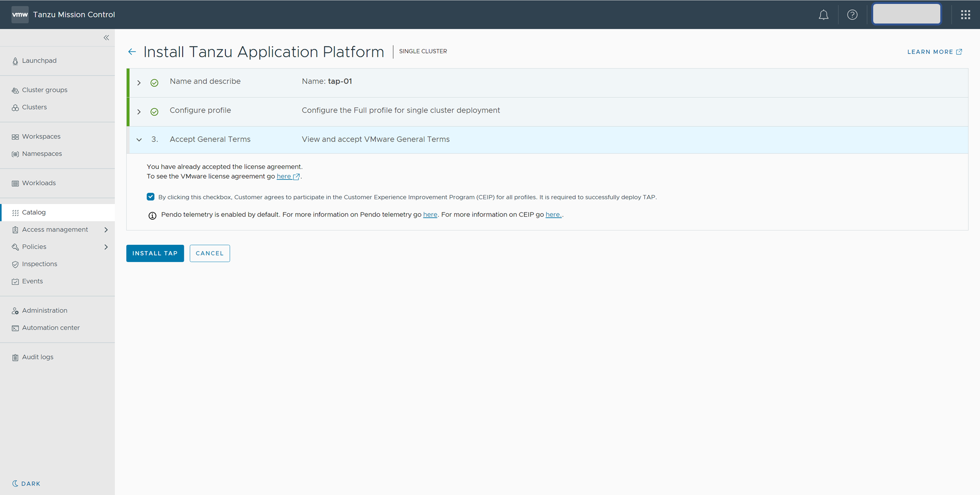Go to Cluster groups in sidebar
The height and width of the screenshot is (495, 980).
pyautogui.click(x=45, y=90)
